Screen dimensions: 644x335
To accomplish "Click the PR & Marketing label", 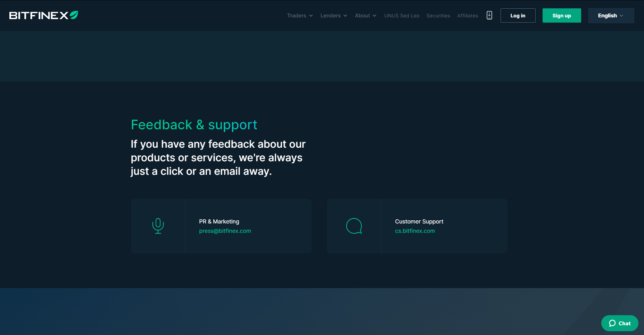I will click(x=219, y=222).
